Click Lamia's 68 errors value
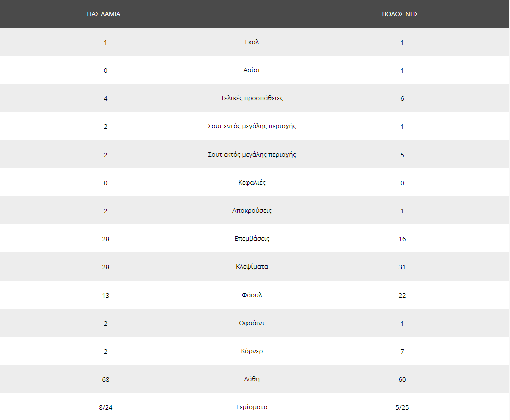510x420 pixels. click(x=106, y=380)
